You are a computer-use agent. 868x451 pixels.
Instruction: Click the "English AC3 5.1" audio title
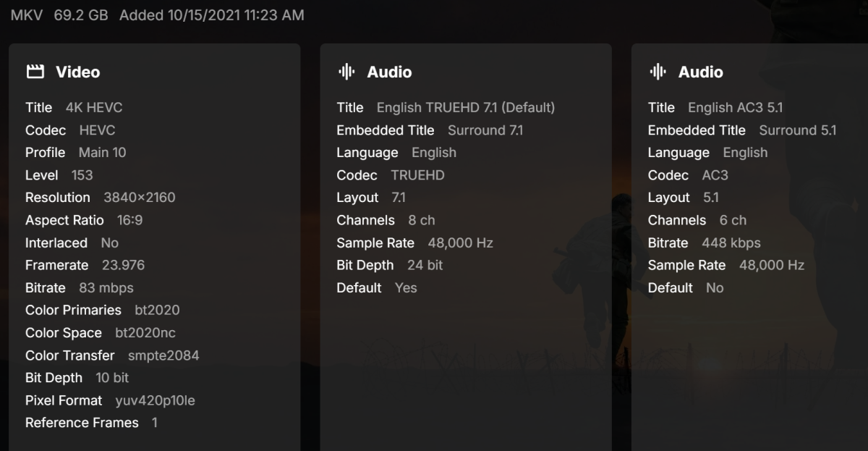[x=736, y=107]
